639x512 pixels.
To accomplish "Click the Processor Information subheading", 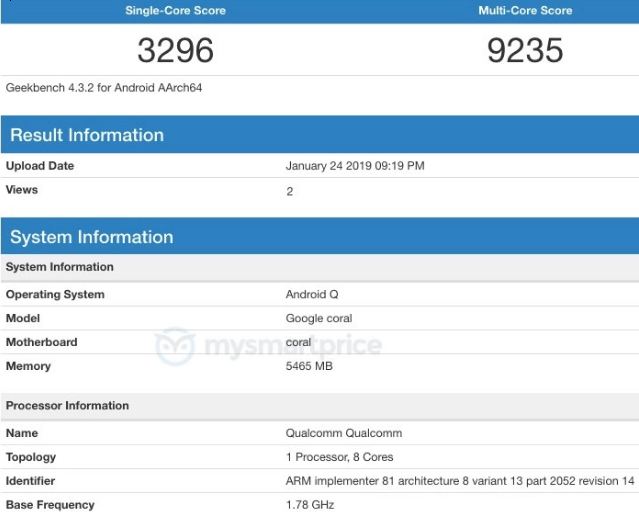I will click(x=67, y=406).
